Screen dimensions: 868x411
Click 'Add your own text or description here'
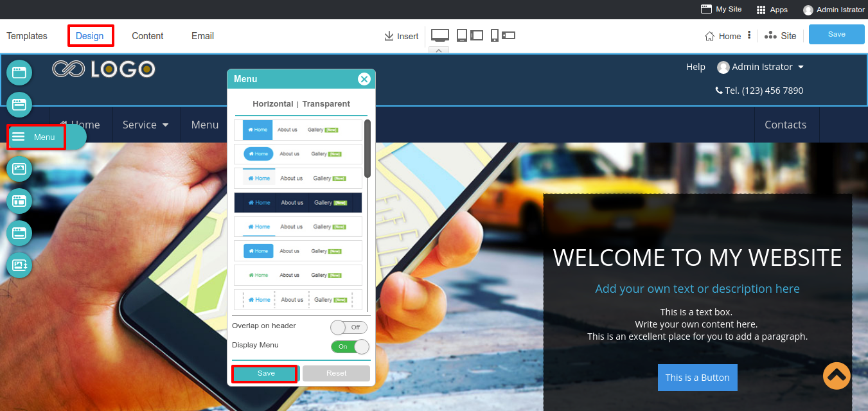point(698,289)
